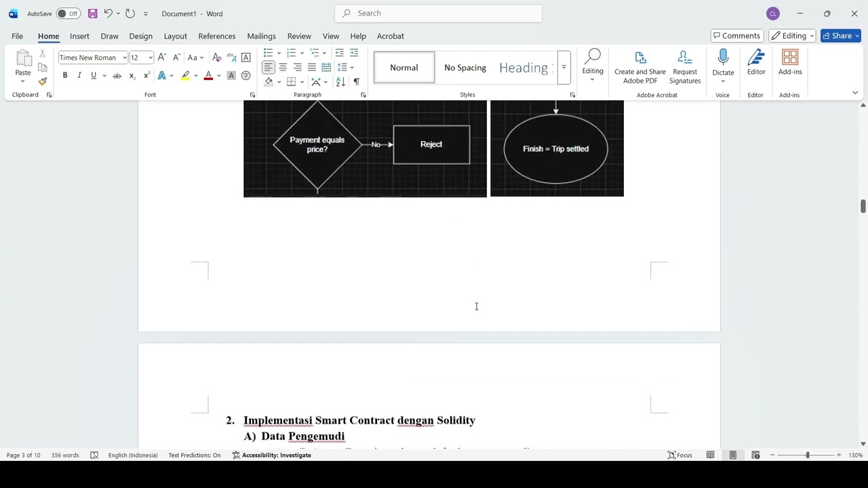The width and height of the screenshot is (868, 488).
Task: Click the Save icon in title bar
Action: [92, 14]
